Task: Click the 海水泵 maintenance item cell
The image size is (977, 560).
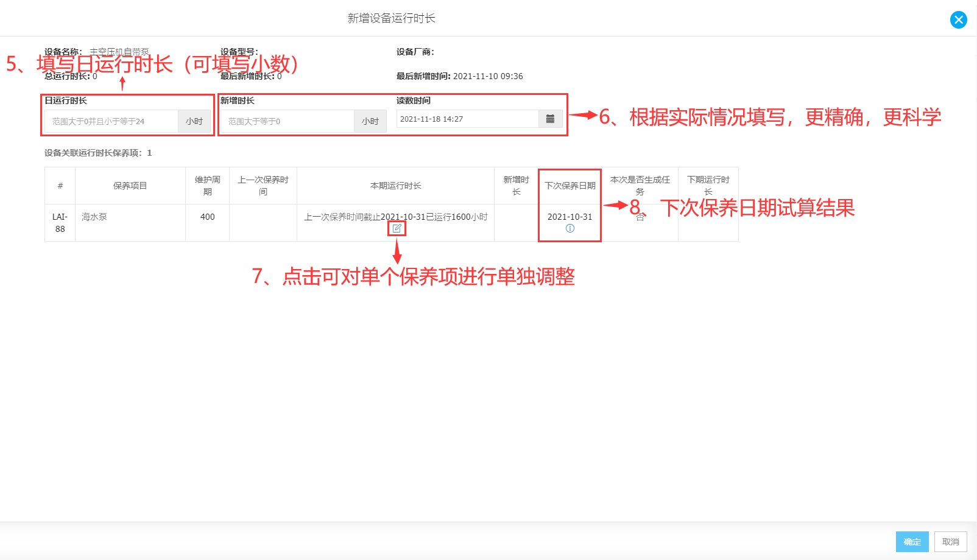Action: (x=130, y=223)
